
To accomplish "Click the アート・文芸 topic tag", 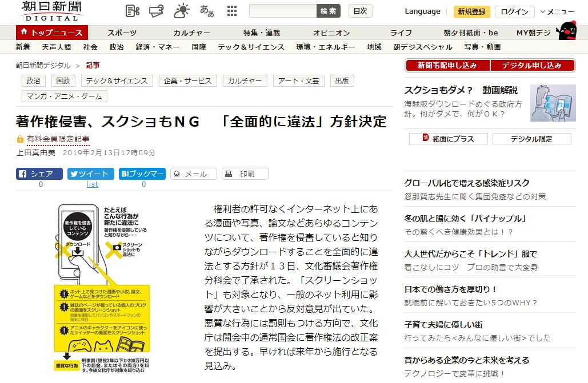I will (x=298, y=80).
